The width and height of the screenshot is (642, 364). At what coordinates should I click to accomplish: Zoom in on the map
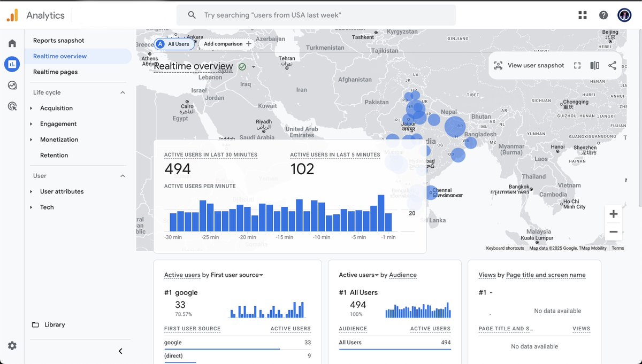click(614, 214)
